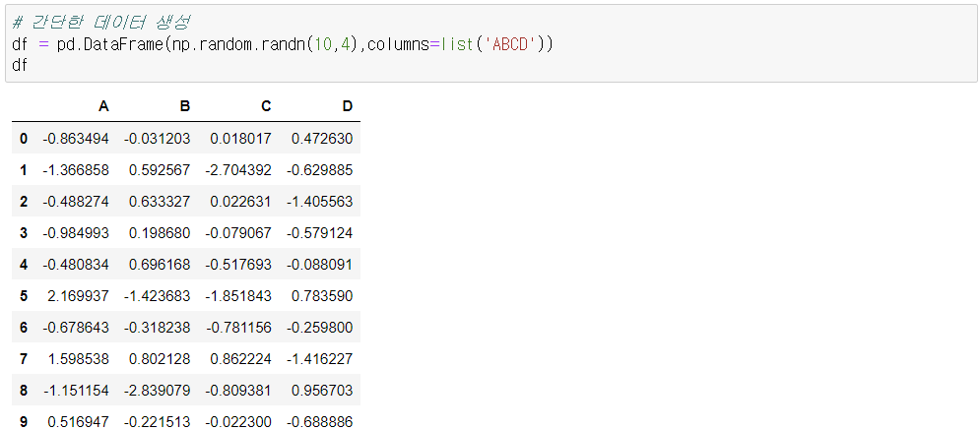Click cell value -0.809381
The width and height of the screenshot is (980, 430).
(238, 391)
